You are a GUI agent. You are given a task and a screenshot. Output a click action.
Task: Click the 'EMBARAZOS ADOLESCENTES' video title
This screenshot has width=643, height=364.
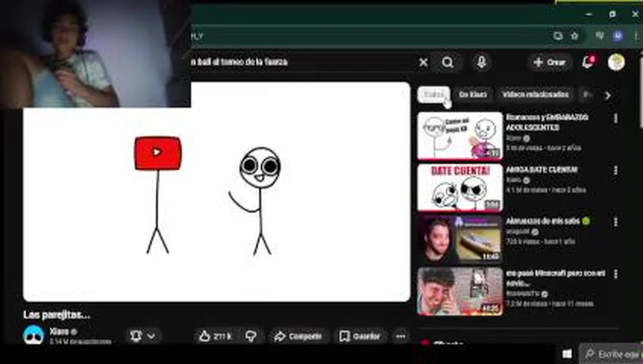(547, 122)
